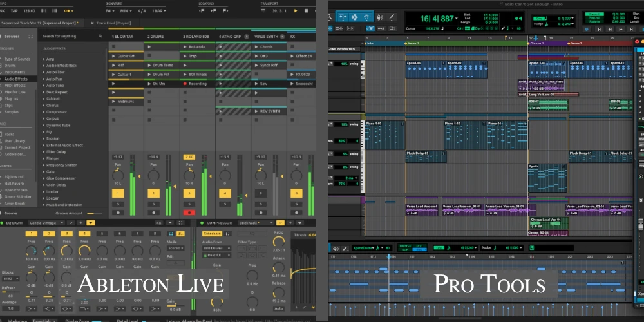Solo the EL Guitar track
The width and height of the screenshot is (644, 322).
point(118,204)
